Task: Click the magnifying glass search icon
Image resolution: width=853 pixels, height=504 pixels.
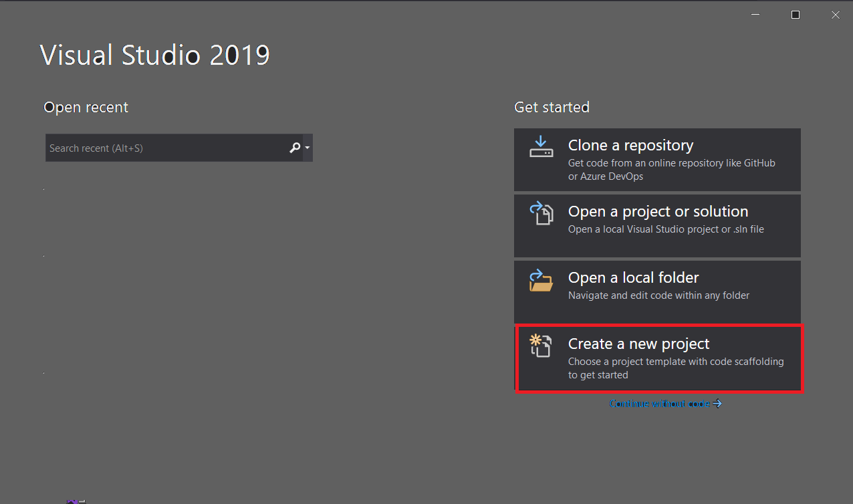Action: [295, 148]
